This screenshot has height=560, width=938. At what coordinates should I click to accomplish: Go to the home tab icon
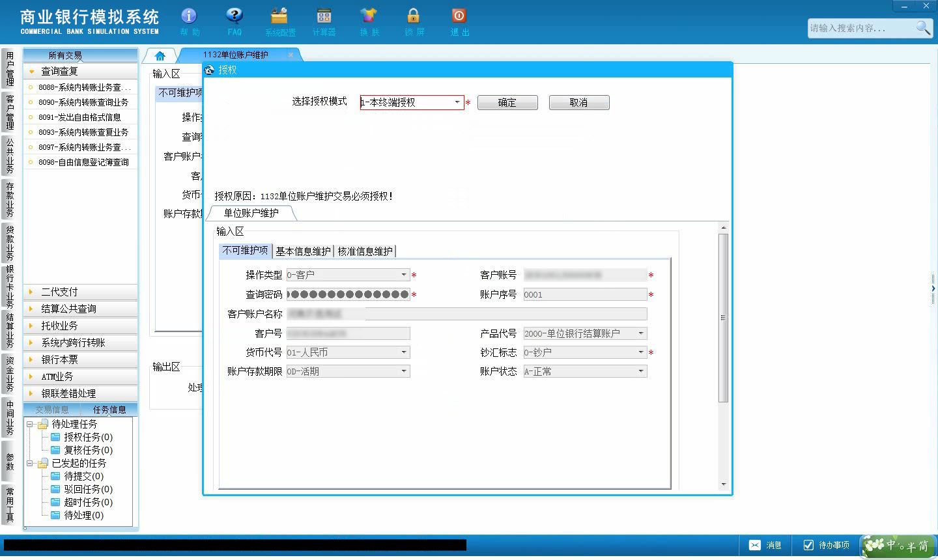160,55
